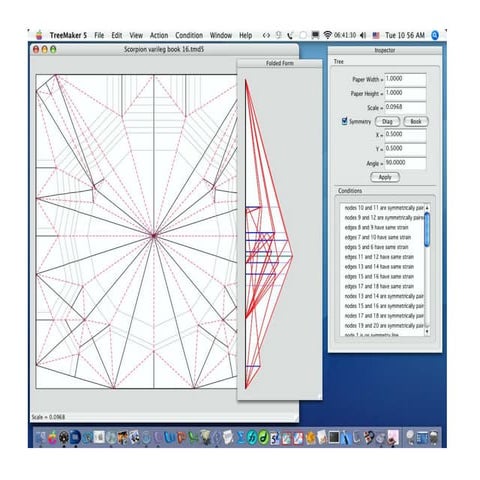Click the Y symmetry coordinate field
This screenshot has height=480, width=480.
coord(405,149)
